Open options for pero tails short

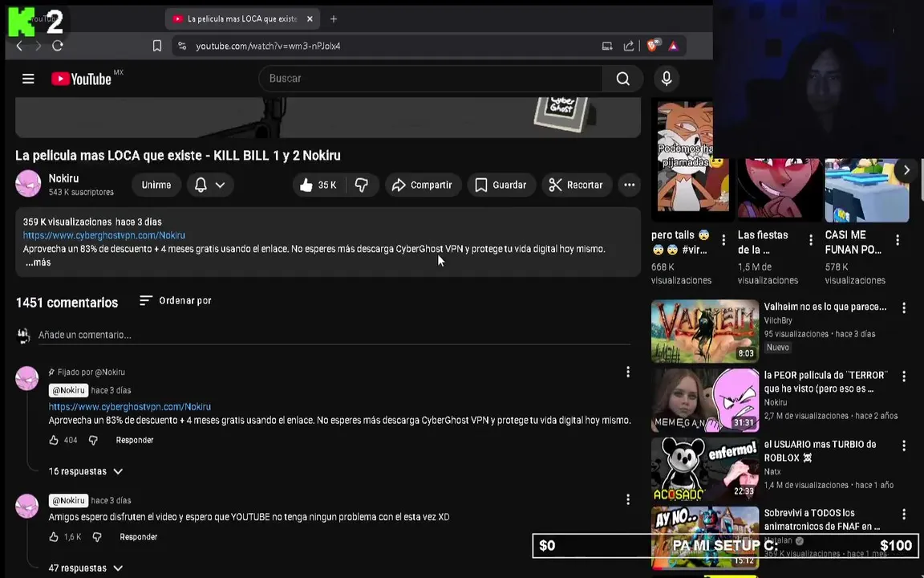(723, 240)
